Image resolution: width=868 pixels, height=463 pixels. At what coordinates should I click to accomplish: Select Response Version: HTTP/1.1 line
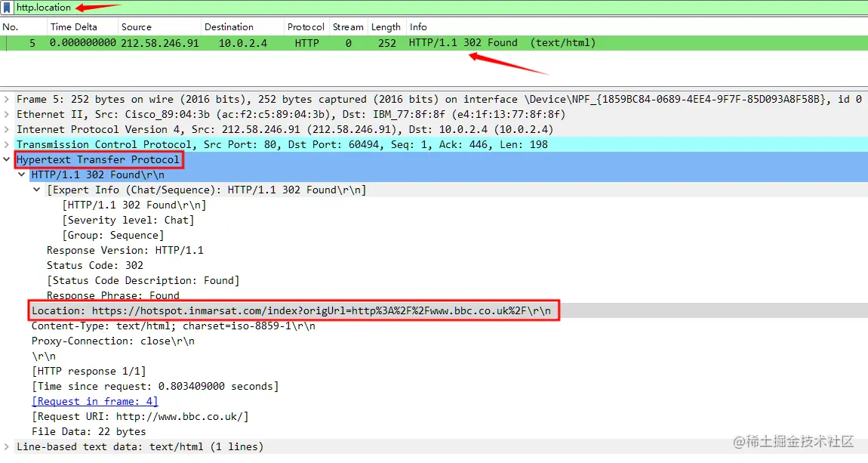click(x=125, y=250)
